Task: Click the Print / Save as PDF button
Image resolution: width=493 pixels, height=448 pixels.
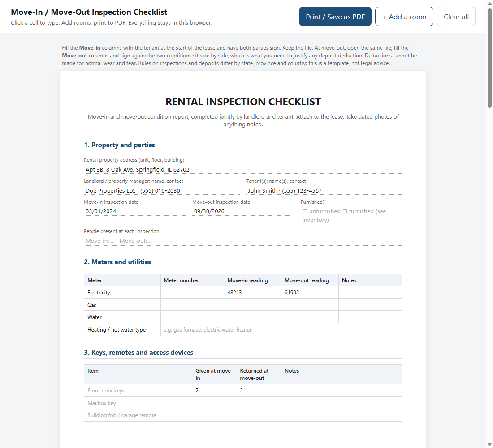Action: pyautogui.click(x=335, y=17)
